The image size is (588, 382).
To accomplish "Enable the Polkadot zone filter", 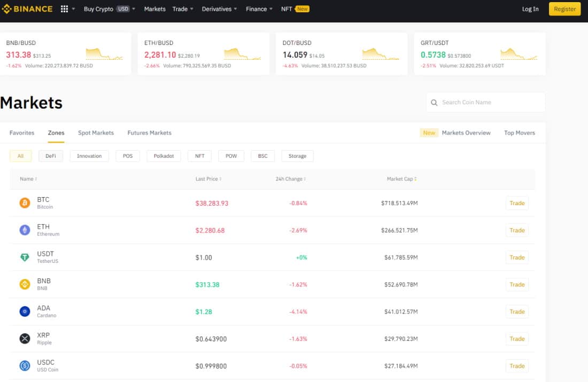I will (164, 155).
